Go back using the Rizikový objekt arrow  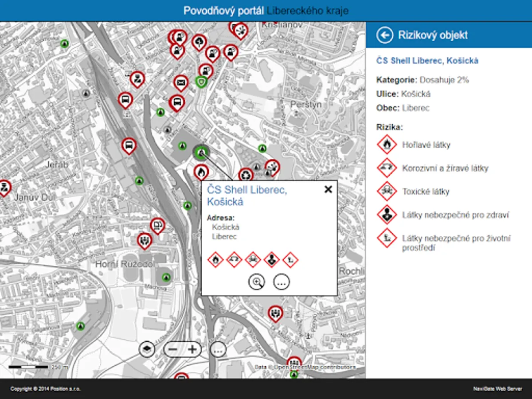[385, 35]
